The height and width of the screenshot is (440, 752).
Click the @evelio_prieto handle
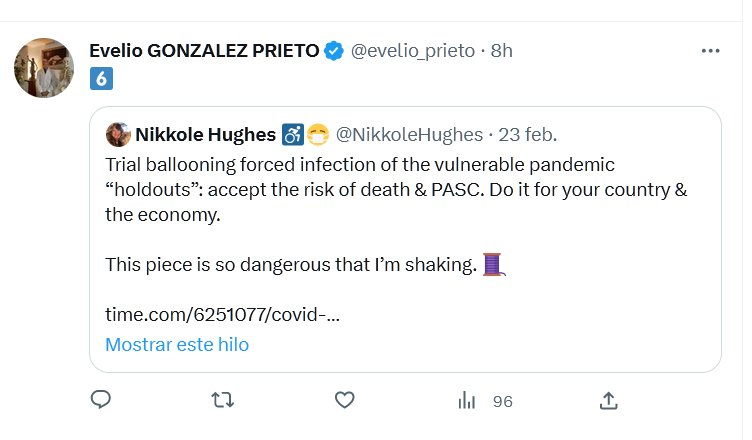click(412, 51)
